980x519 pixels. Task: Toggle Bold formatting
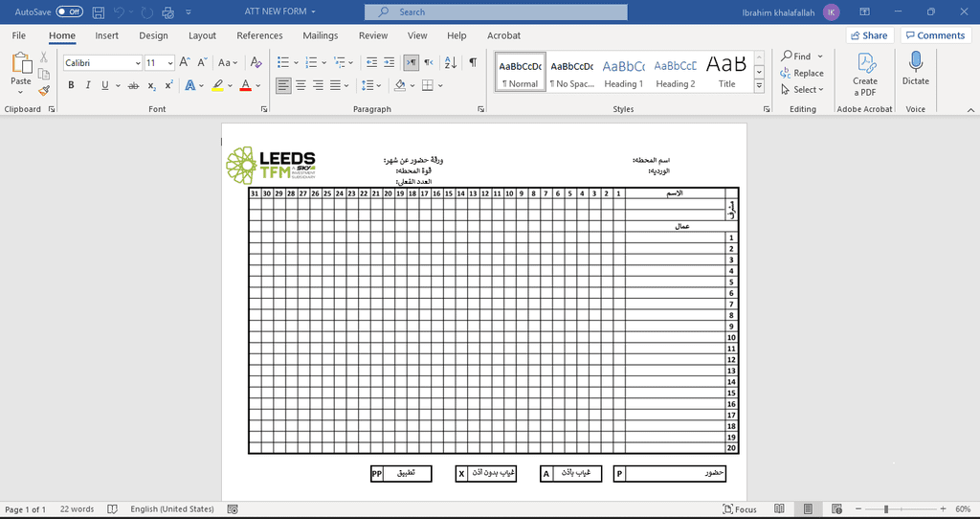[x=71, y=85]
